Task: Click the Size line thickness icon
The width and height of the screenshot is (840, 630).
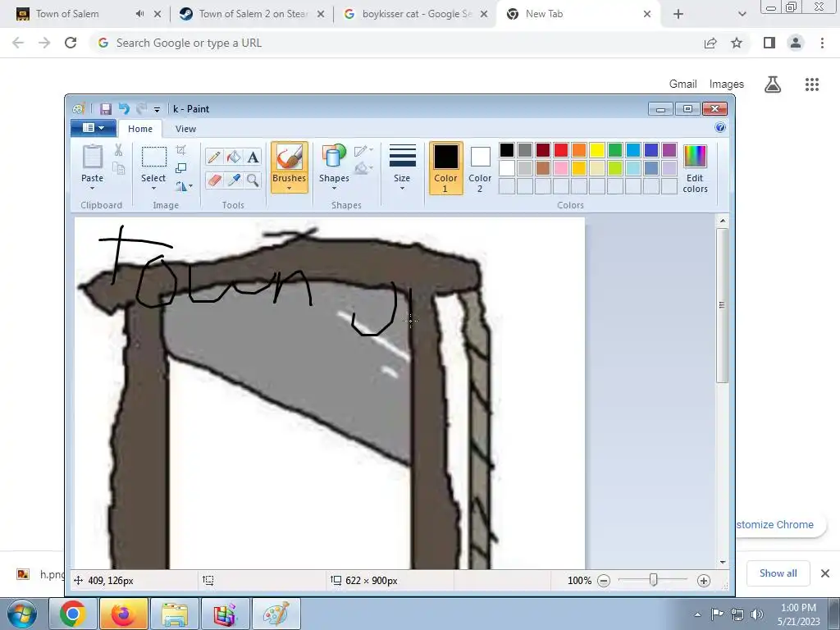Action: pos(402,157)
